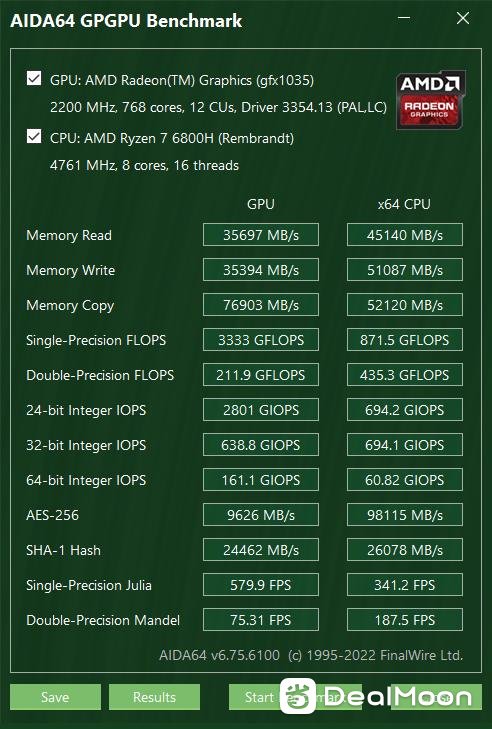Click the x64 CPU column header
This screenshot has width=492, height=729.
click(x=404, y=204)
